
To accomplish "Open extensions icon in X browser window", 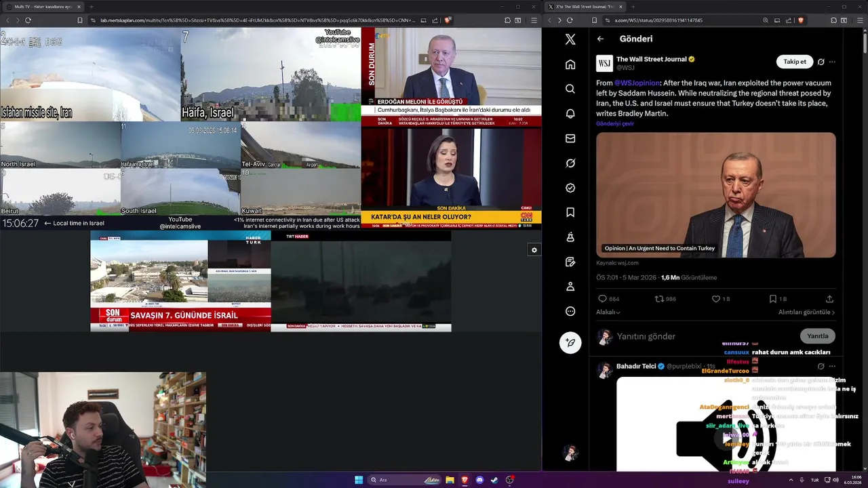I will click(x=833, y=20).
